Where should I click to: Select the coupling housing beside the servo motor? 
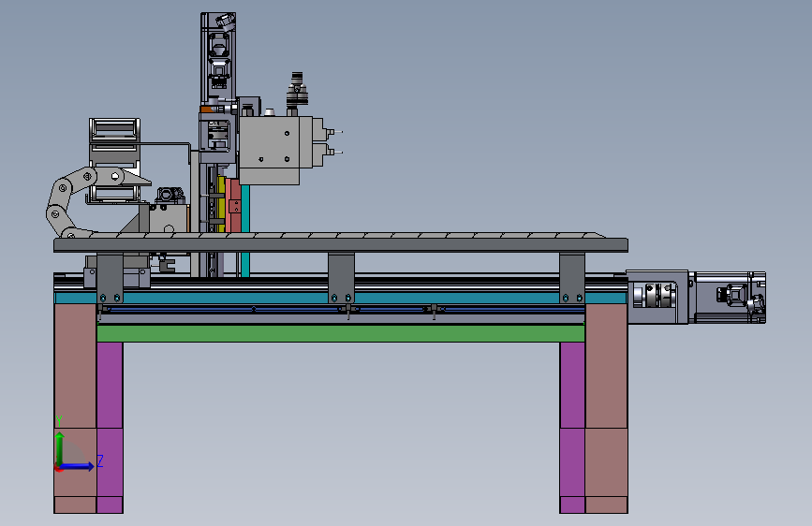coord(657,298)
